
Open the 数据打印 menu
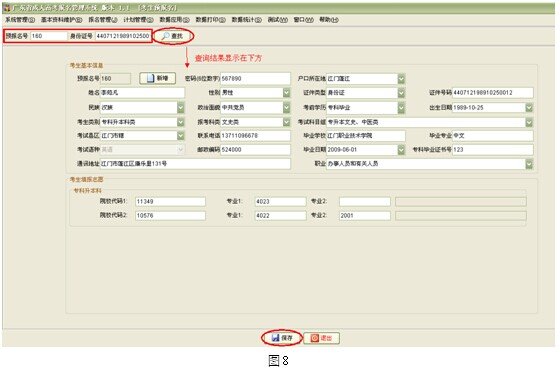click(x=210, y=20)
